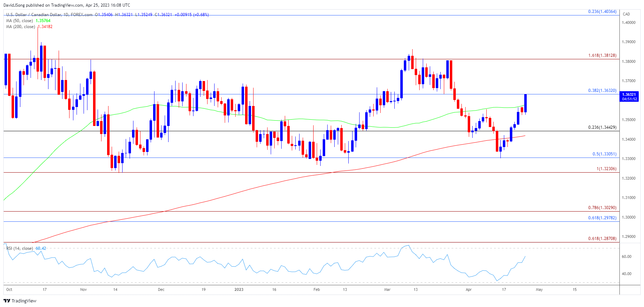Click the RSI value 60.42
The image size is (644, 307).
coord(41,248)
